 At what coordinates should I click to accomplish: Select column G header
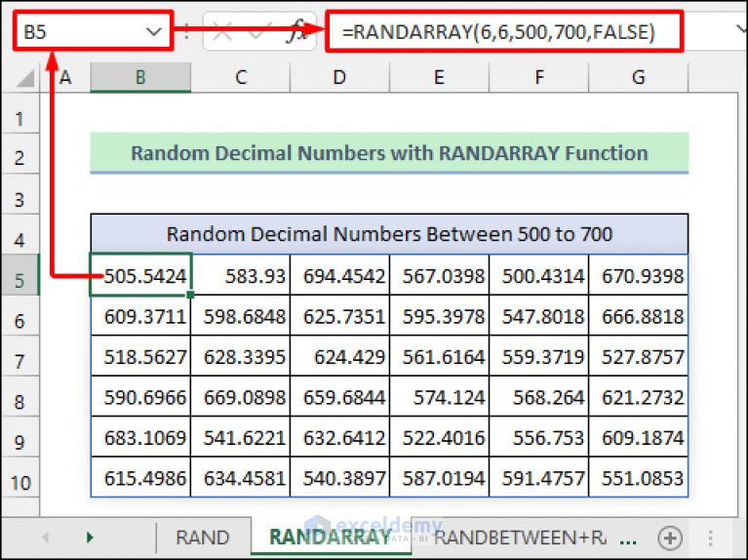click(638, 77)
